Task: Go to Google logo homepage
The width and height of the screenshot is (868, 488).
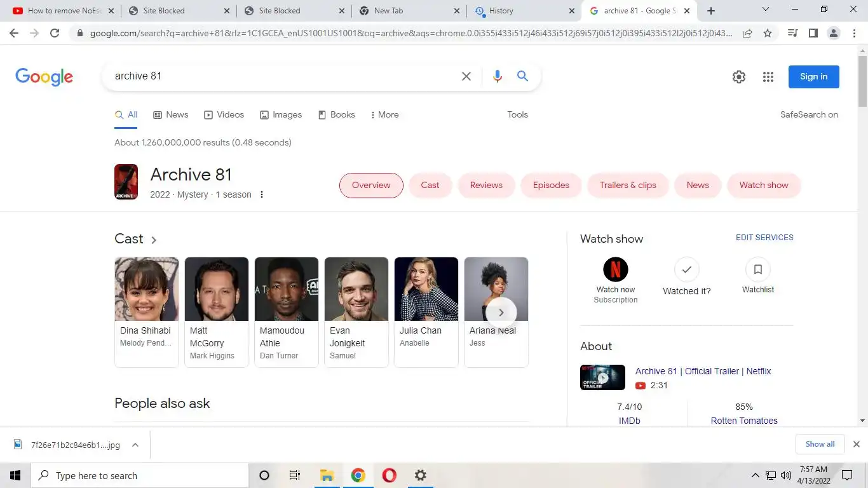Action: pos(44,77)
